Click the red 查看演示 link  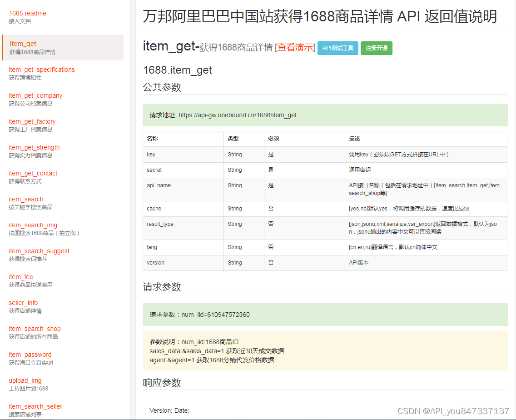click(x=295, y=48)
